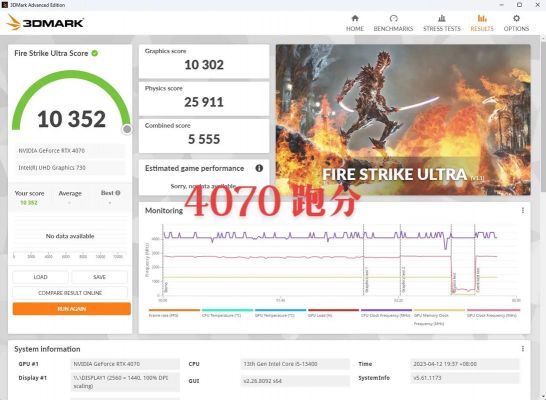Click the Display #1 value field

pyautogui.click(x=125, y=382)
